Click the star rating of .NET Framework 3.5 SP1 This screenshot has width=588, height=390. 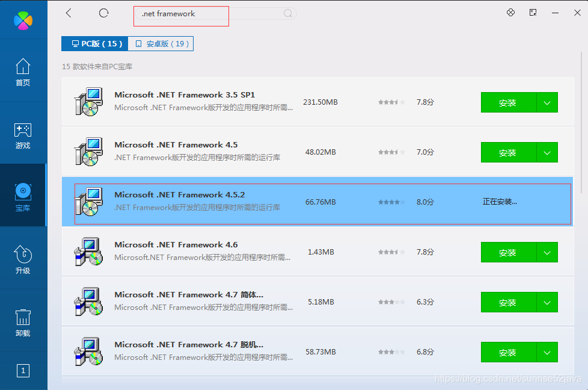click(x=391, y=102)
